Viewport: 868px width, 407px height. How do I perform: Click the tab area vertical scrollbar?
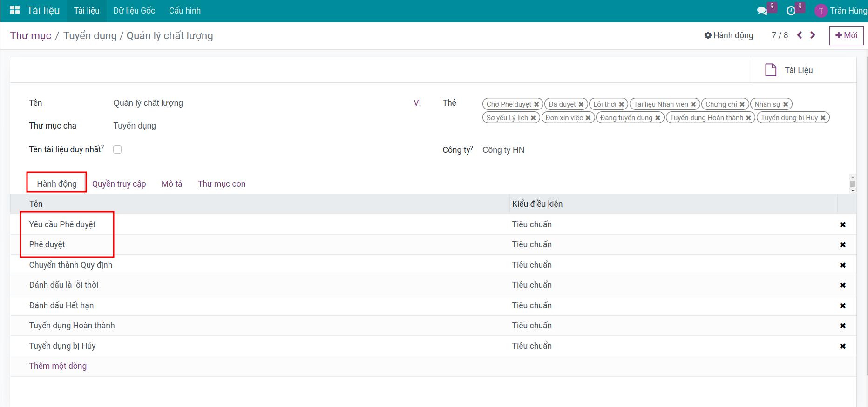[x=853, y=183]
